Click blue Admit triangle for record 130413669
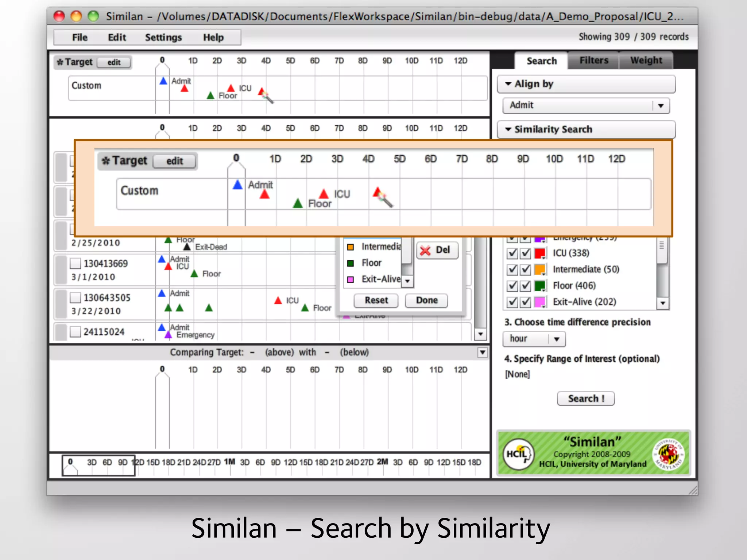 point(162,259)
